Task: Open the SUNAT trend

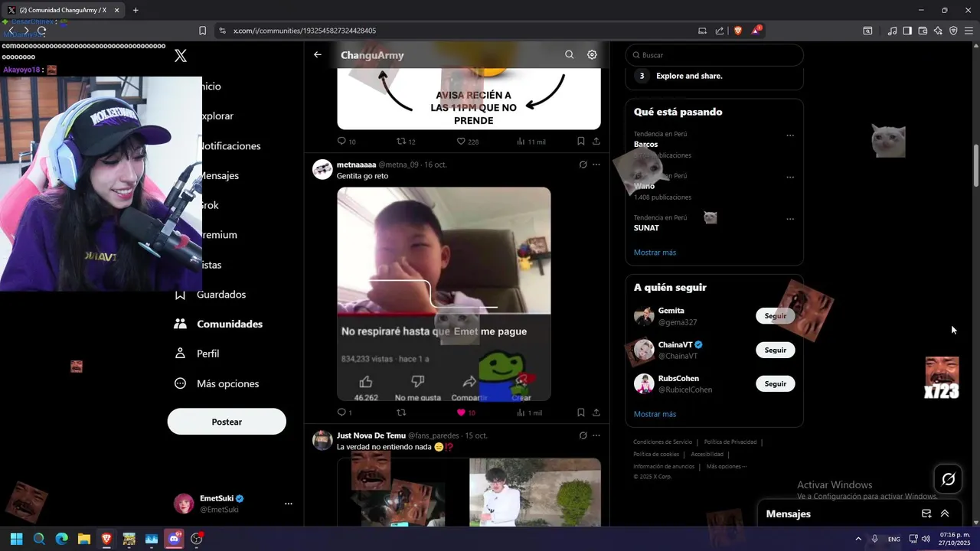Action: point(646,228)
